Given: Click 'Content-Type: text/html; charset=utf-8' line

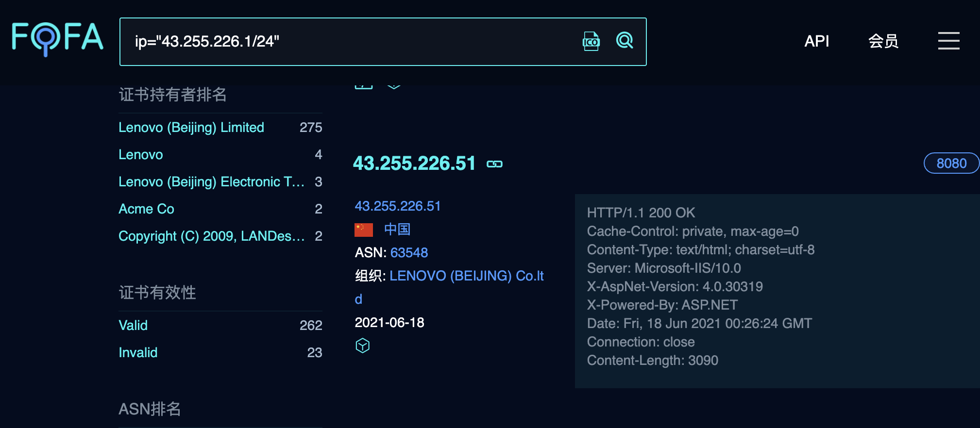Looking at the screenshot, I should tap(701, 249).
